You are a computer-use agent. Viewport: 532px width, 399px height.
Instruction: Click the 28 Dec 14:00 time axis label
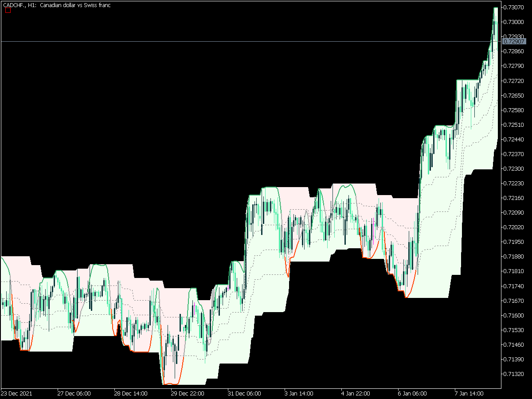point(131,393)
